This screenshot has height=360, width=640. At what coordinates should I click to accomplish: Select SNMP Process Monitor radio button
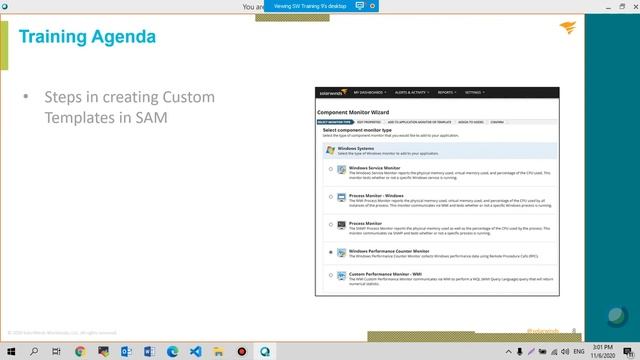pos(331,224)
